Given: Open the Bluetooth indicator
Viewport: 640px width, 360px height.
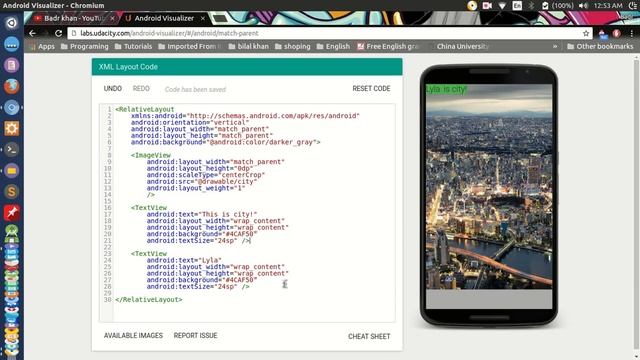Looking at the screenshot, I should click(x=531, y=6).
